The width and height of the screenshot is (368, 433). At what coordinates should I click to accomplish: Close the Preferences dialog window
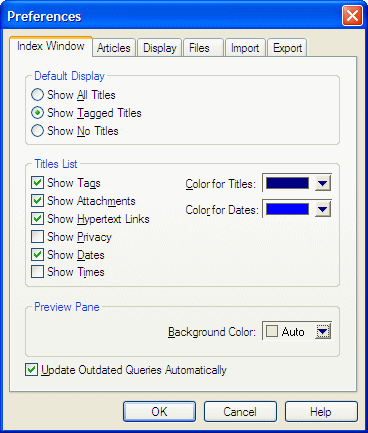tap(352, 16)
